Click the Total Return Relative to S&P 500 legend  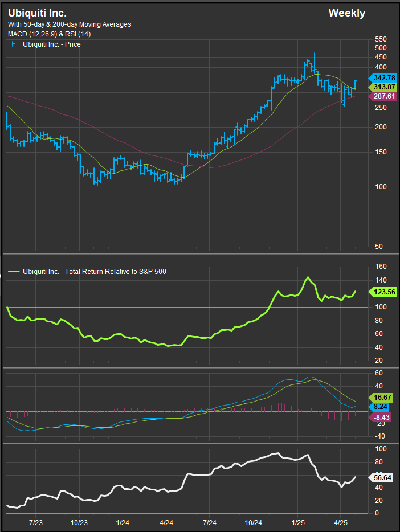(x=95, y=272)
